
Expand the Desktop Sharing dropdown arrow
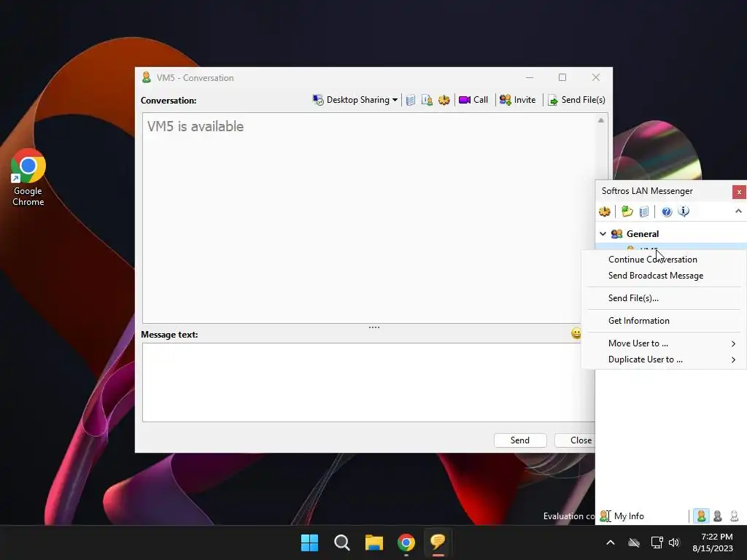click(395, 100)
